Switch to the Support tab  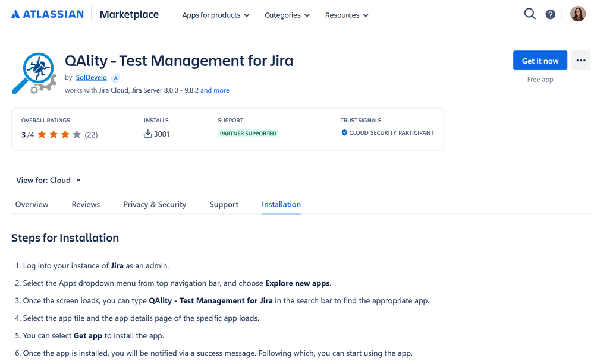pyautogui.click(x=224, y=204)
